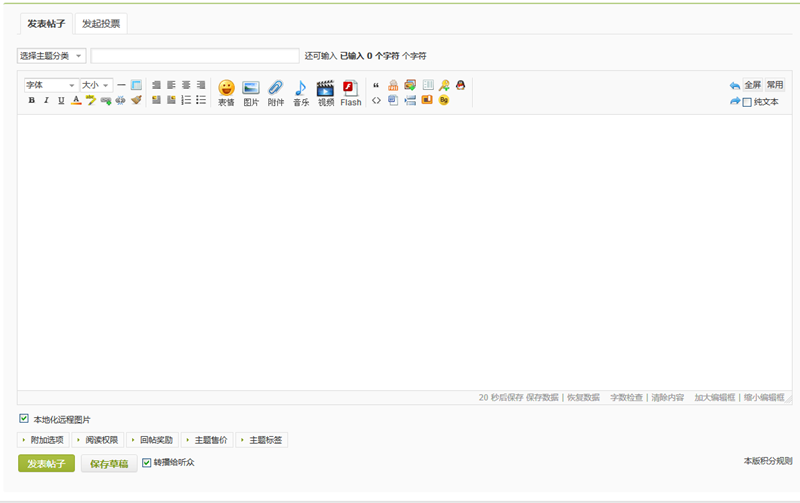Insert a video with 视频 icon
Image resolution: width=800 pixels, height=503 pixels.
325,92
